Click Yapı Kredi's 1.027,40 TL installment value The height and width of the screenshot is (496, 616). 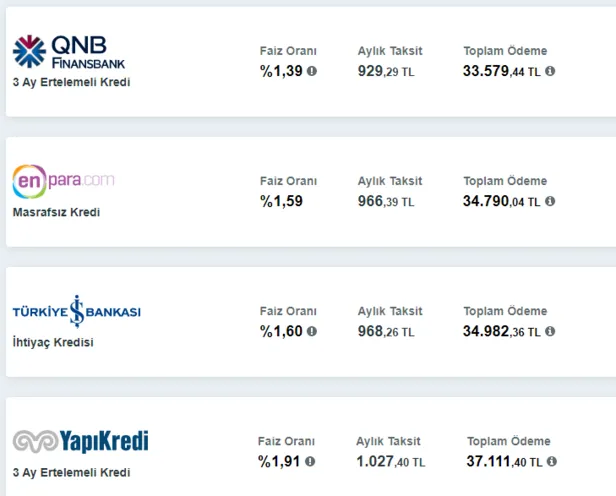390,461
